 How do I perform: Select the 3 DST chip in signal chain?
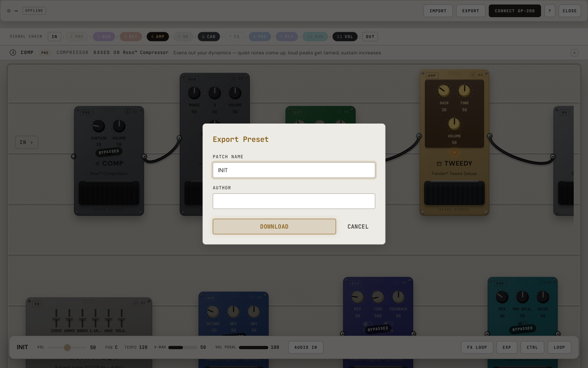[x=131, y=37]
